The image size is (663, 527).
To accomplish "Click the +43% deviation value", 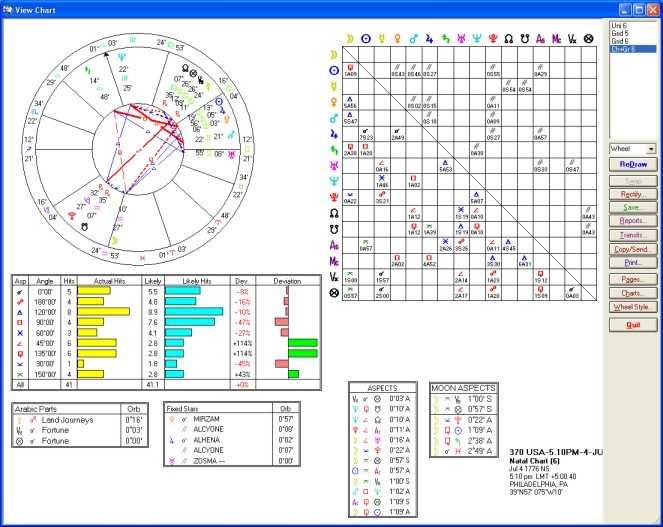I will [243, 374].
